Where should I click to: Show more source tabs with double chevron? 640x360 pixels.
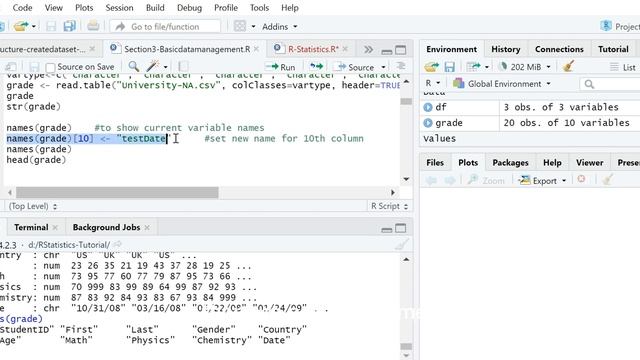368,49
